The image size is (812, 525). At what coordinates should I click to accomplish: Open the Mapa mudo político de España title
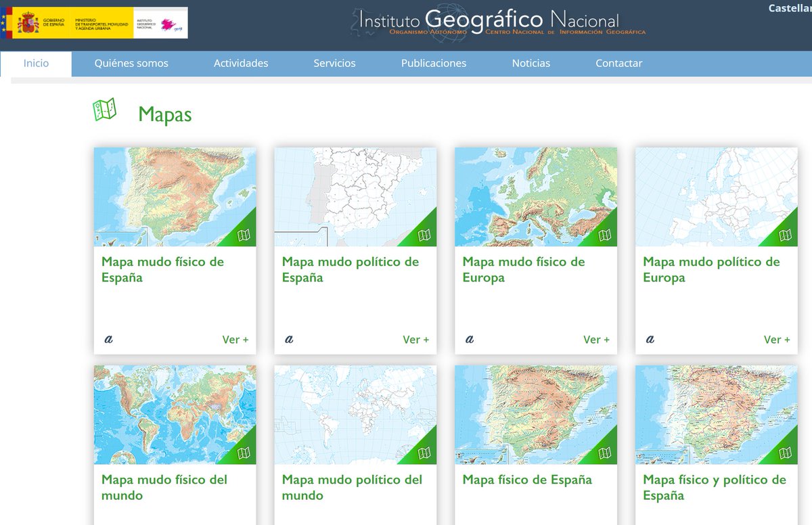[351, 270]
